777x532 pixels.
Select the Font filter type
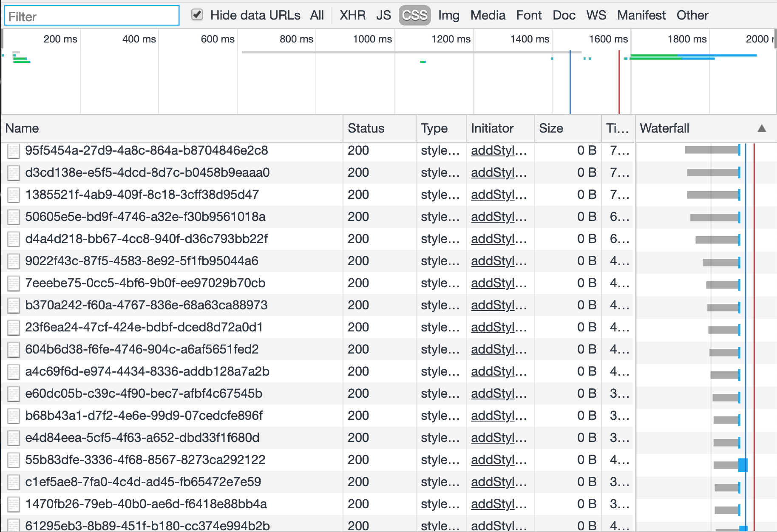pos(529,15)
